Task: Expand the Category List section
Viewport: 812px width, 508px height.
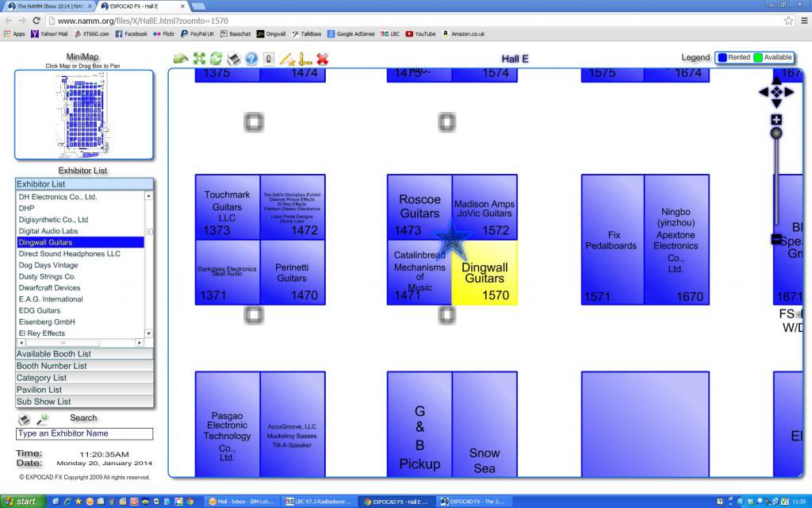Action: 84,377
